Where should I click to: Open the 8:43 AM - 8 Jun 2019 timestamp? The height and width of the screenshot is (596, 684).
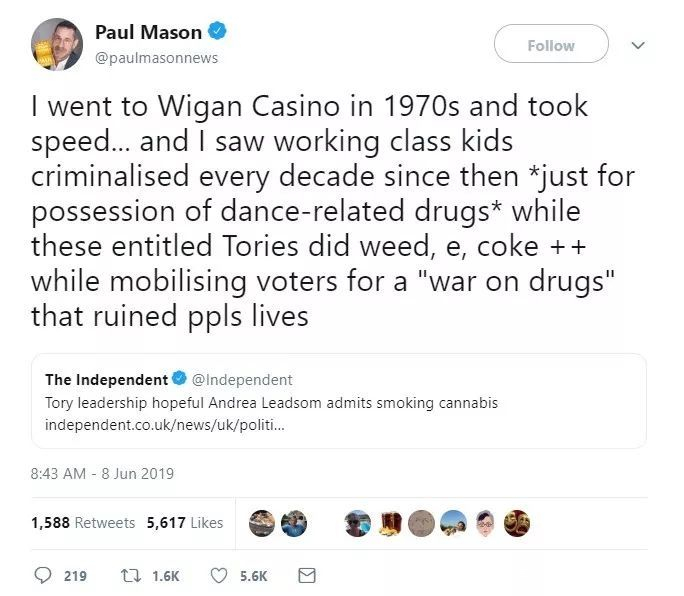click(103, 473)
